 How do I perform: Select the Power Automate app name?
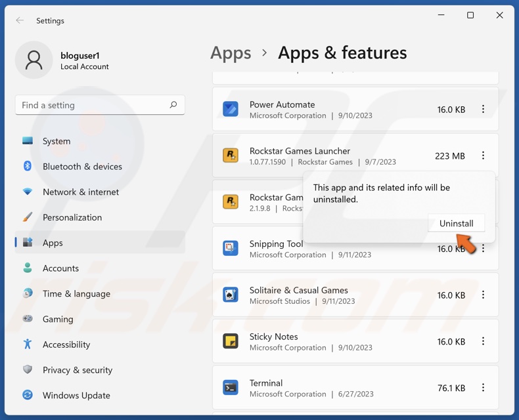(282, 104)
